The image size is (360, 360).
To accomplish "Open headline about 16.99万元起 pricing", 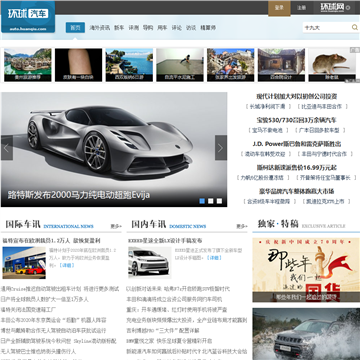I will [297, 168].
